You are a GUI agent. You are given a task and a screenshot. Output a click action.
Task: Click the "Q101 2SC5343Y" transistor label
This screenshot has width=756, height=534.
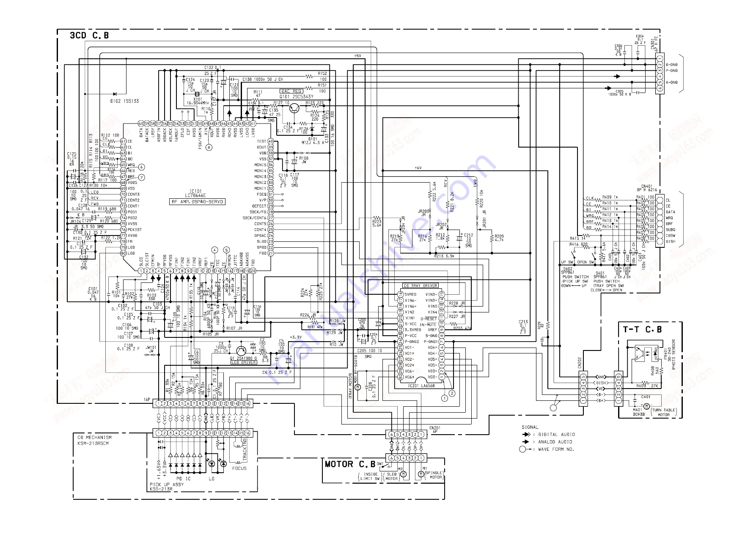tap(297, 97)
